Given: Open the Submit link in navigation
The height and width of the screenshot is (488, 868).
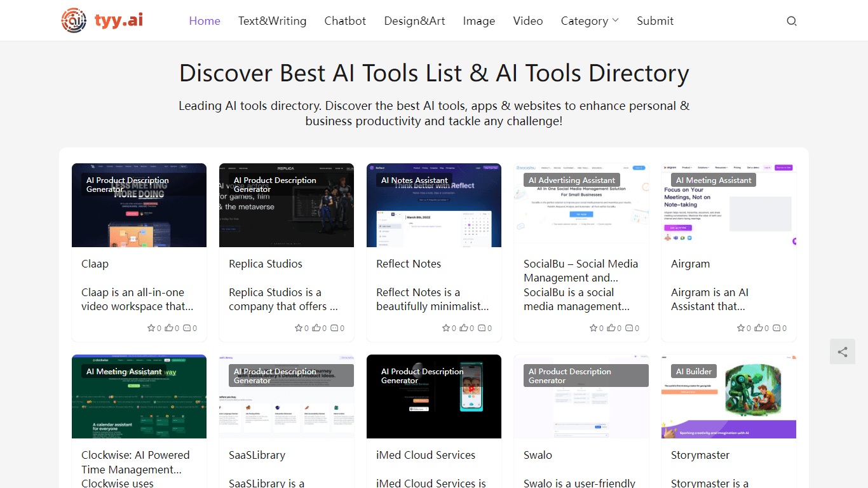Looking at the screenshot, I should [x=655, y=21].
